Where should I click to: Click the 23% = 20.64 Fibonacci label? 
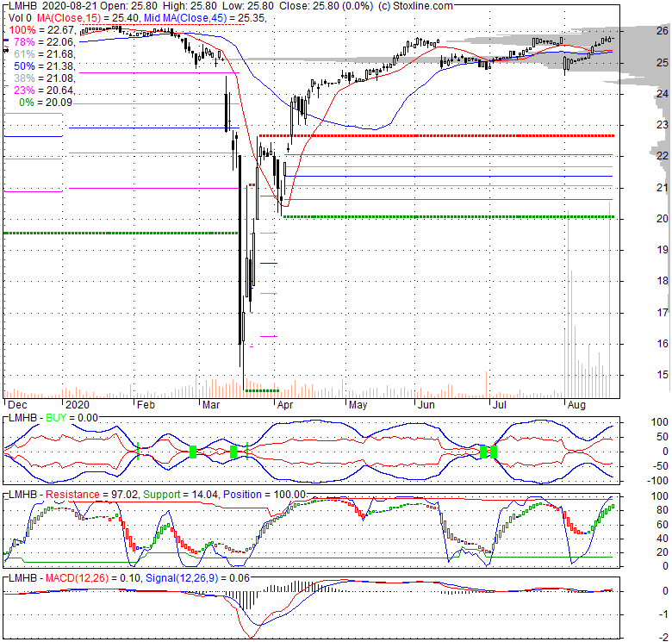(44, 90)
